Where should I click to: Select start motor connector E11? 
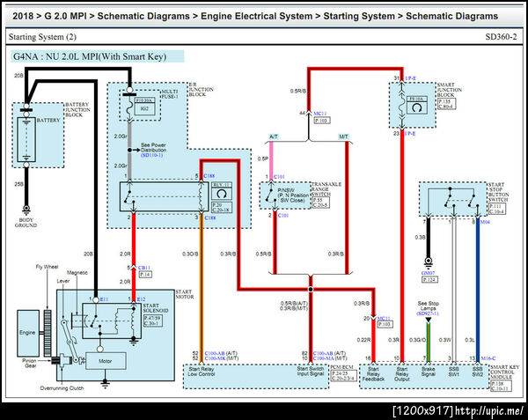104,299
